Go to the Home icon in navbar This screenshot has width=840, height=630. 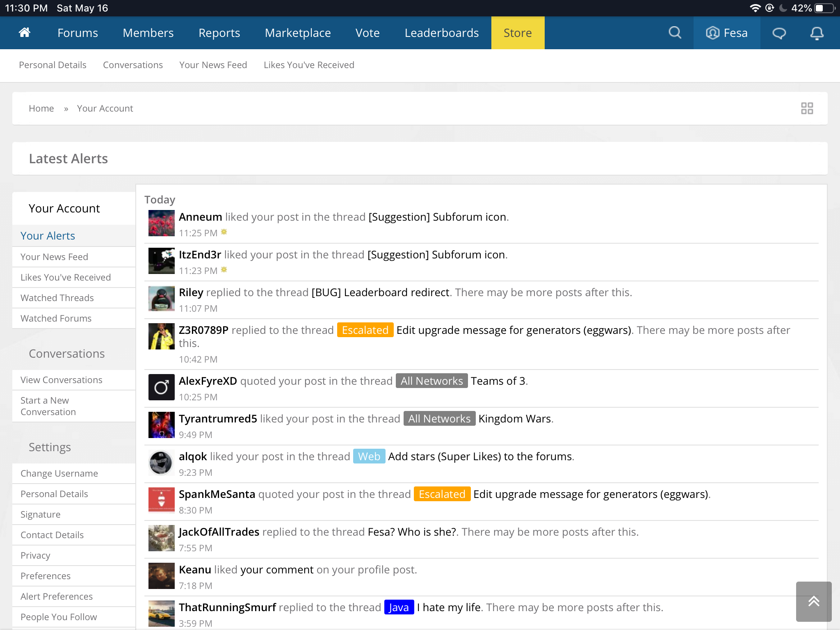click(x=25, y=32)
